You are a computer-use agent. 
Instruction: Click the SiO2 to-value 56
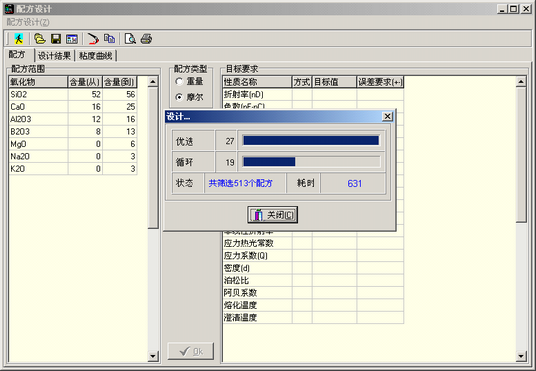[x=120, y=94]
